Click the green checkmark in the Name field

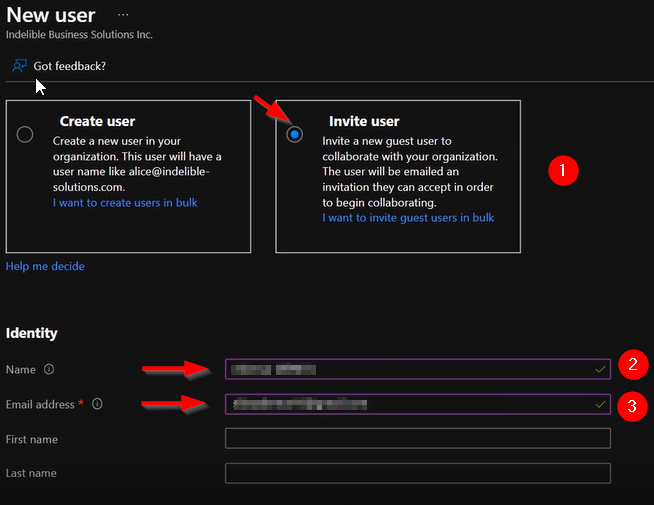(x=601, y=369)
